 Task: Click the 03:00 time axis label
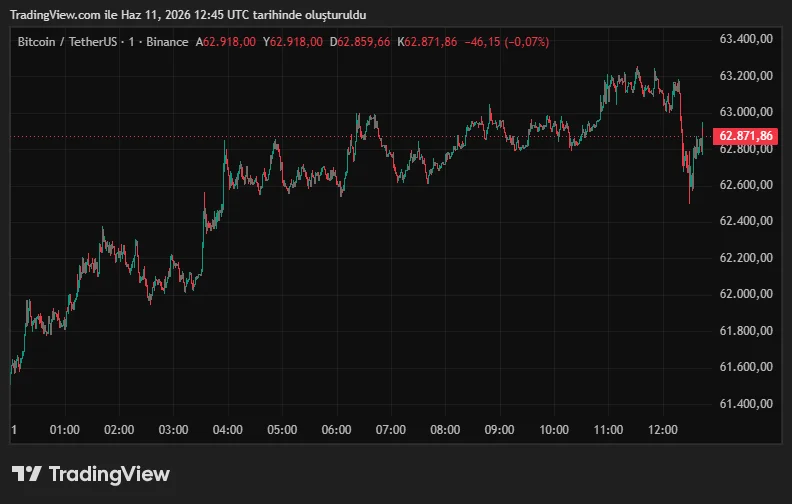pos(173,430)
